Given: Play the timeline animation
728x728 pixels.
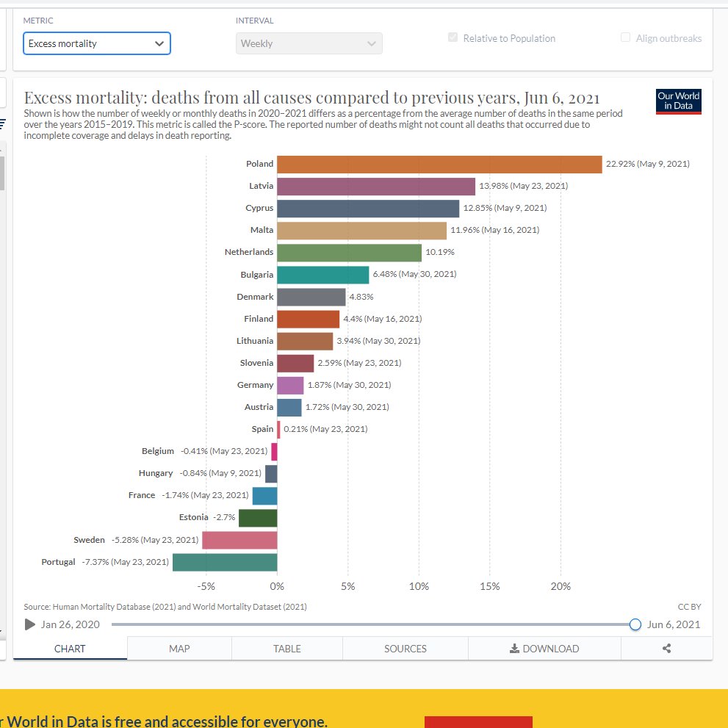Looking at the screenshot, I should (29, 624).
